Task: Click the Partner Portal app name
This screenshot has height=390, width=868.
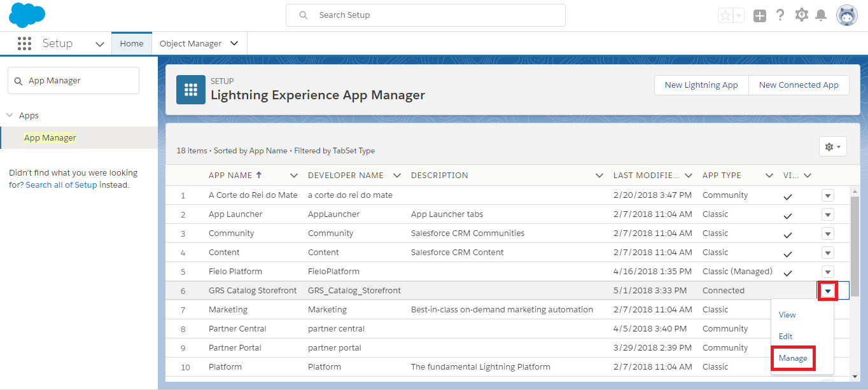Action: pos(235,348)
